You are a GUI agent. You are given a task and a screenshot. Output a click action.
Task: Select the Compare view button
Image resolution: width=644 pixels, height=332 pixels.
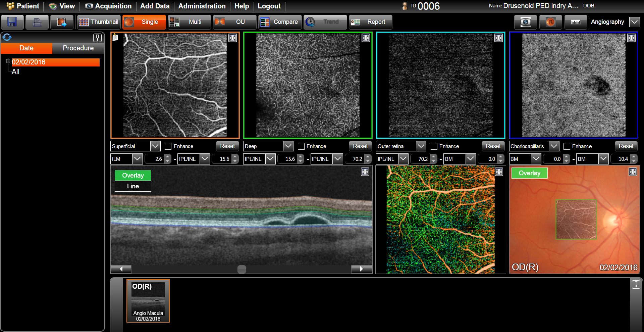280,22
